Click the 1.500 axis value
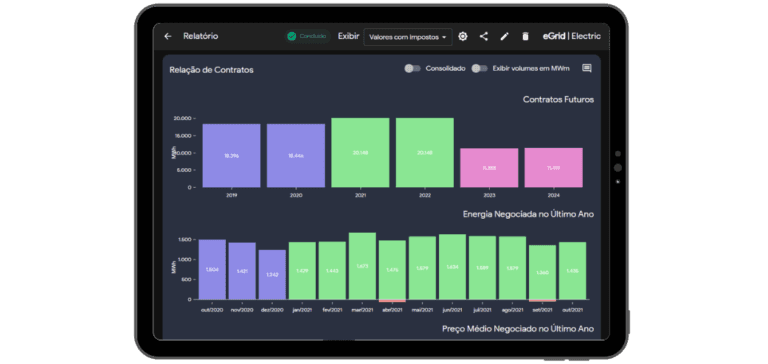 coord(185,240)
